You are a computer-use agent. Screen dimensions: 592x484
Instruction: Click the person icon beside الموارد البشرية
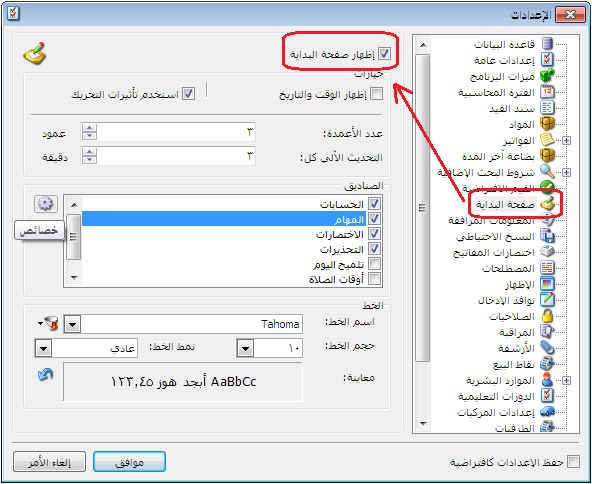coord(547,380)
